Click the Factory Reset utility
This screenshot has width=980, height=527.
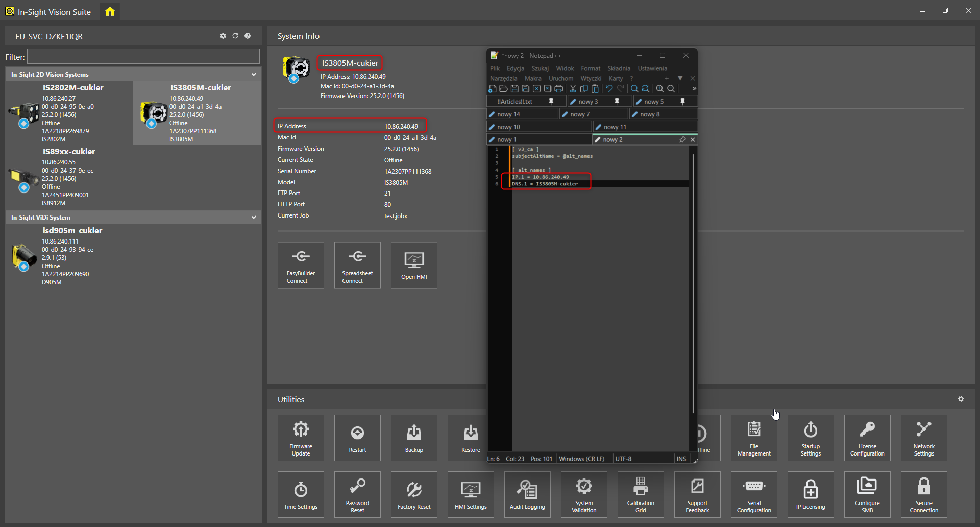click(414, 494)
